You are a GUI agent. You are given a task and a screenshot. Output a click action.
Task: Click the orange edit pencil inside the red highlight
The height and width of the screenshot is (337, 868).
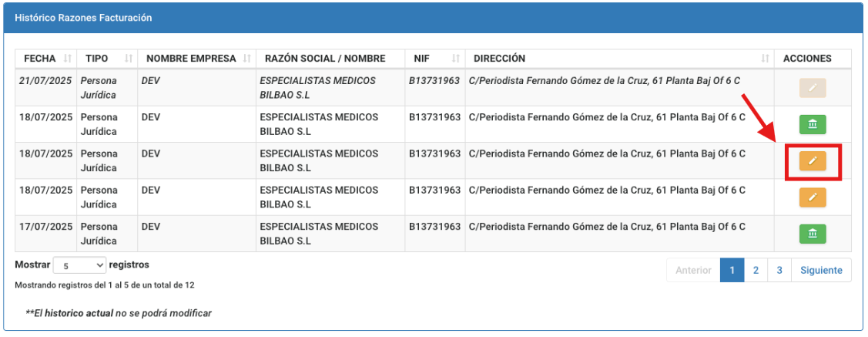[813, 160]
